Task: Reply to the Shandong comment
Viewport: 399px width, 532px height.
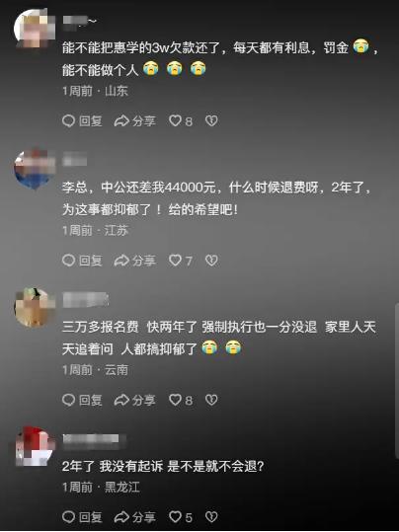Action: click(82, 120)
